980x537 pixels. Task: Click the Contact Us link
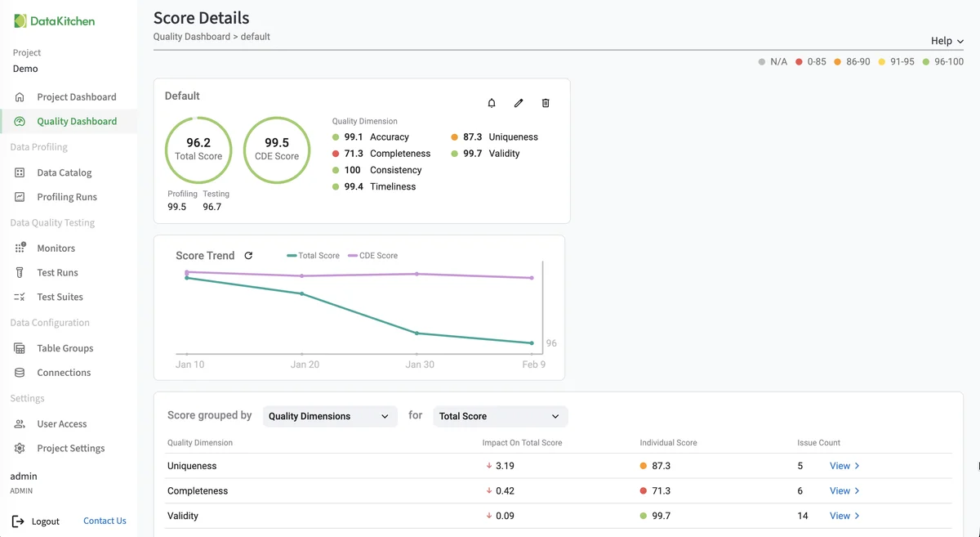click(105, 521)
